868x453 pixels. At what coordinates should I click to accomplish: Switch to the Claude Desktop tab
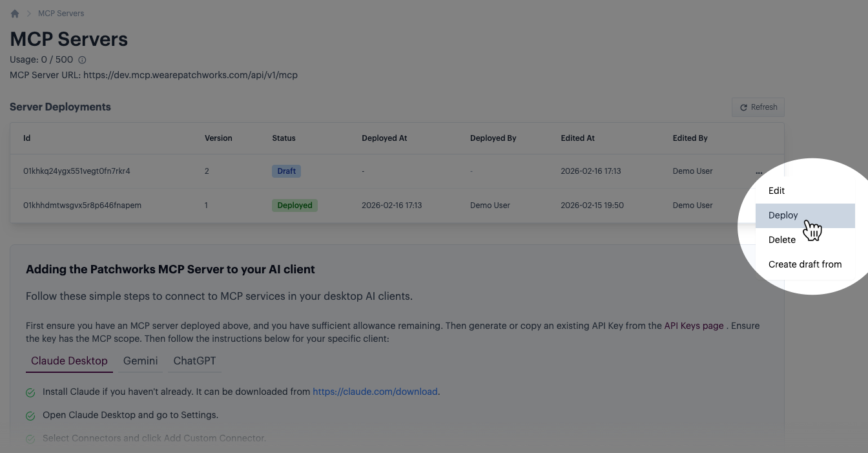69,361
